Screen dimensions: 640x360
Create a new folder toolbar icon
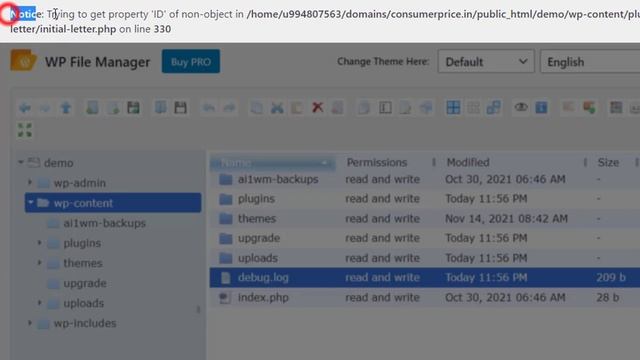coord(92,108)
